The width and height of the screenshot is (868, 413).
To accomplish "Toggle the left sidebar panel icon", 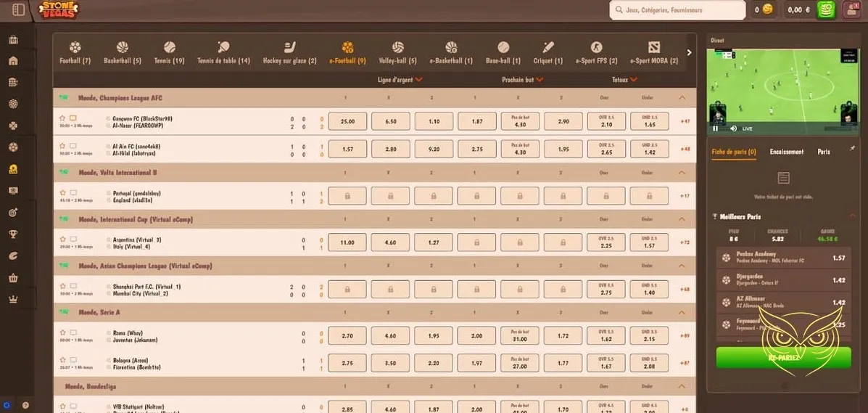I will 19,9.
